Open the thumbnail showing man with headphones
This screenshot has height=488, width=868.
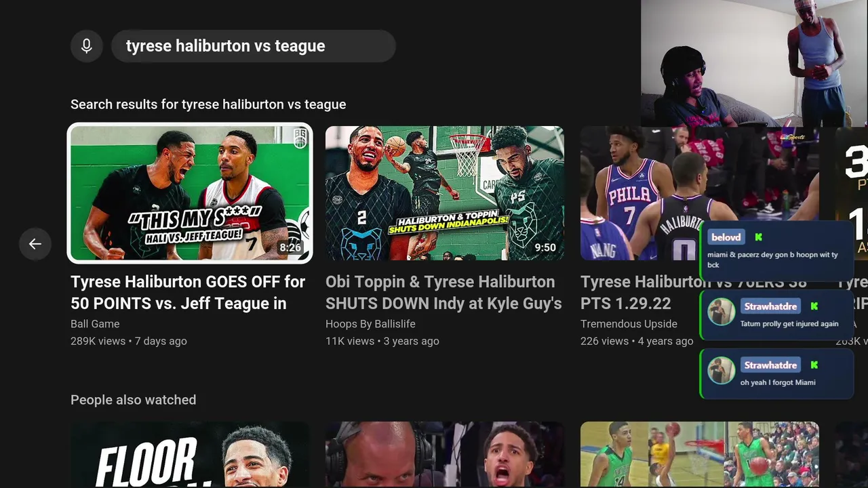(445, 455)
